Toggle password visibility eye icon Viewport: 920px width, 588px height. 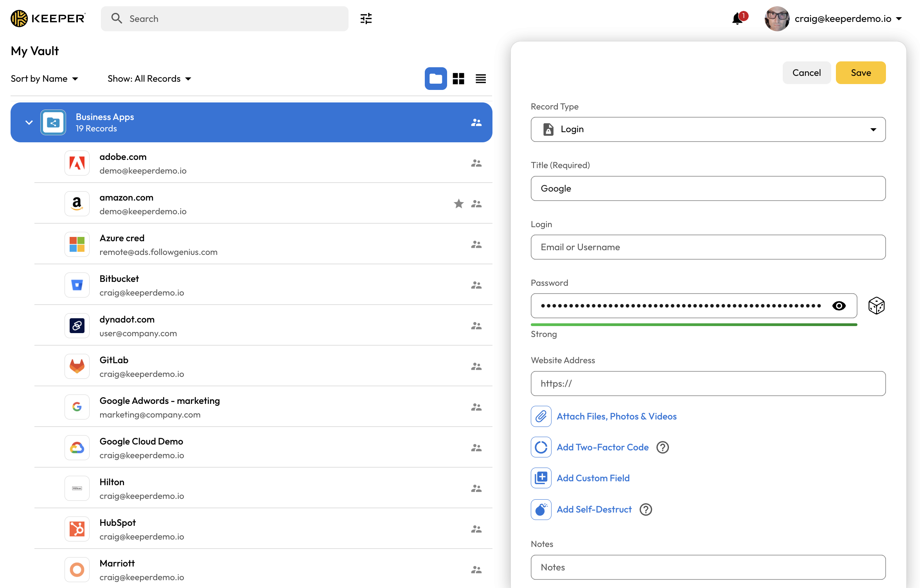839,306
